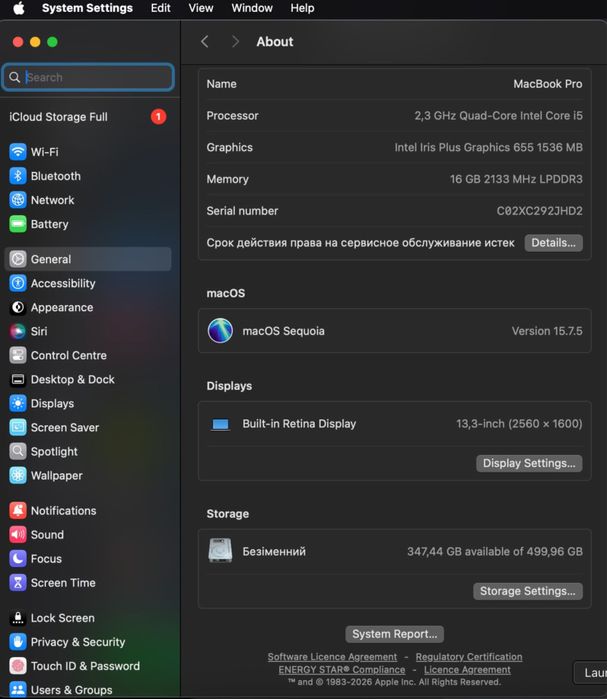
Task: Open the ENERGY STAR Compliance link
Action: [x=342, y=670]
